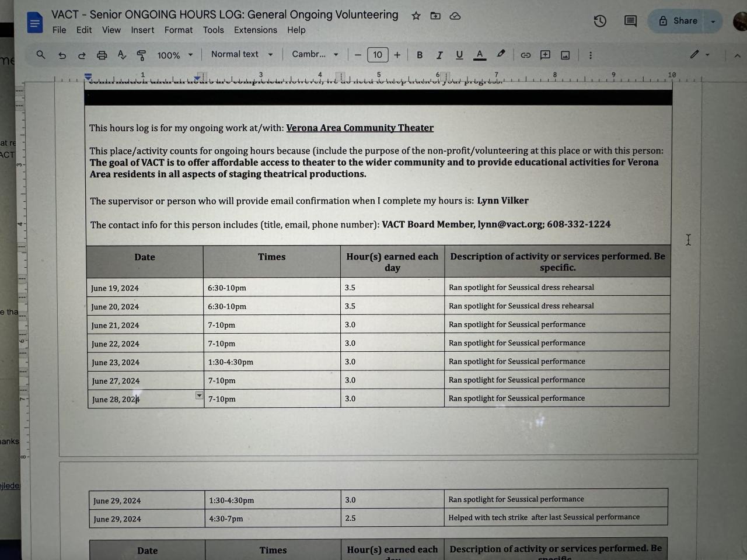Click the contact info 'lynn@vact.org' line
This screenshot has height=560, width=747.
coord(350,225)
